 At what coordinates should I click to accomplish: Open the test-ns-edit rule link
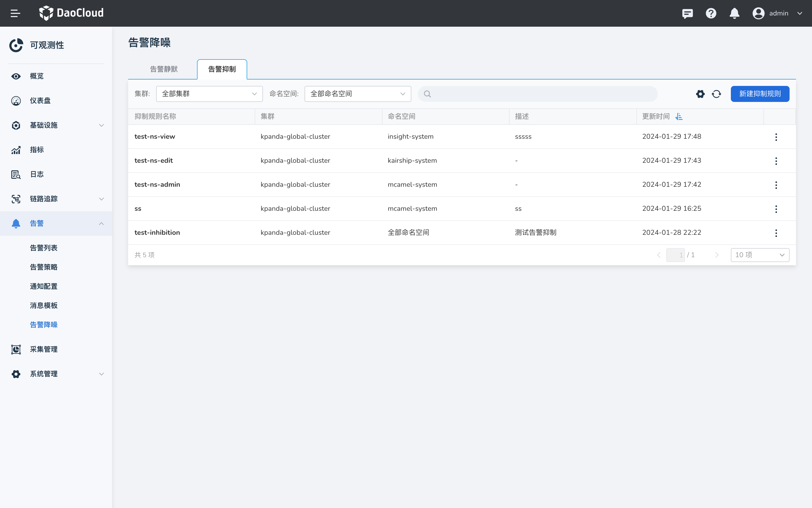(153, 161)
